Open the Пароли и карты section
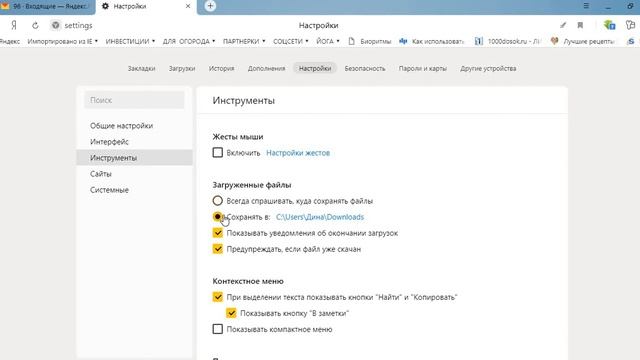640x360 pixels. point(423,69)
